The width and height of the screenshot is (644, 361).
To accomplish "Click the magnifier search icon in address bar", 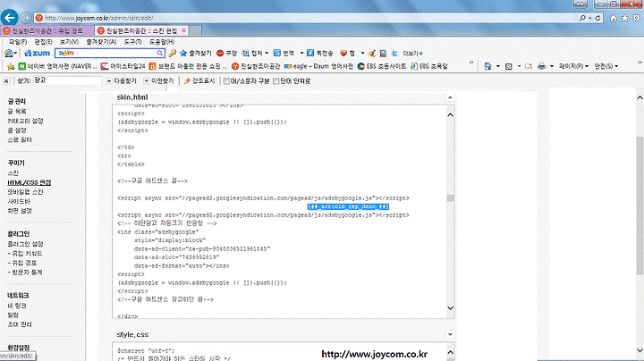I will 583,18.
